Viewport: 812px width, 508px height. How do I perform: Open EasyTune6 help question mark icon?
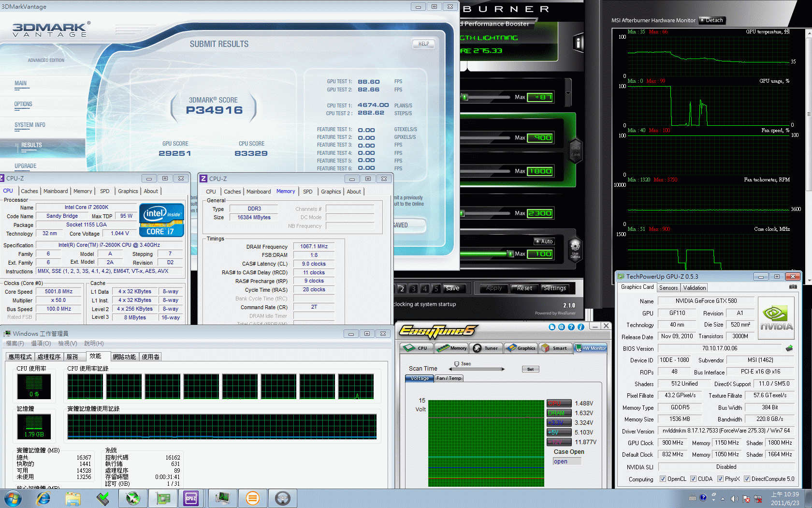coord(571,327)
